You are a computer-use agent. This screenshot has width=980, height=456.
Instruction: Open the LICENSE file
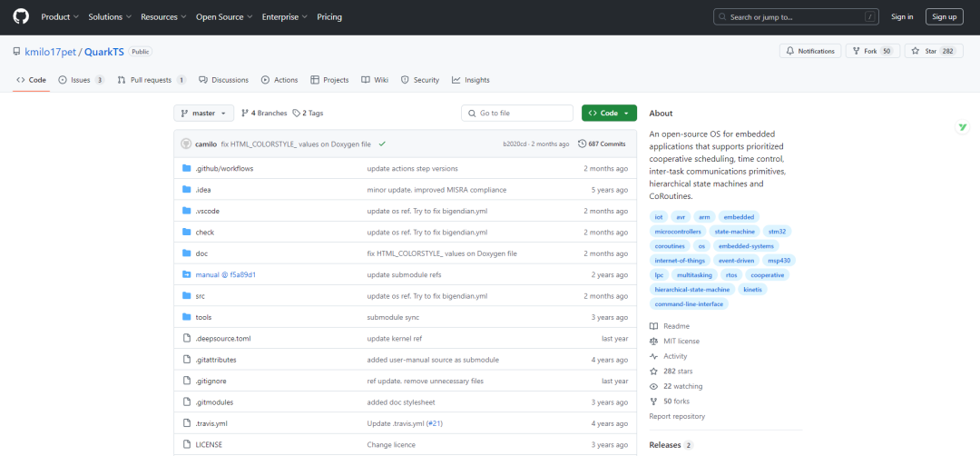pyautogui.click(x=209, y=445)
